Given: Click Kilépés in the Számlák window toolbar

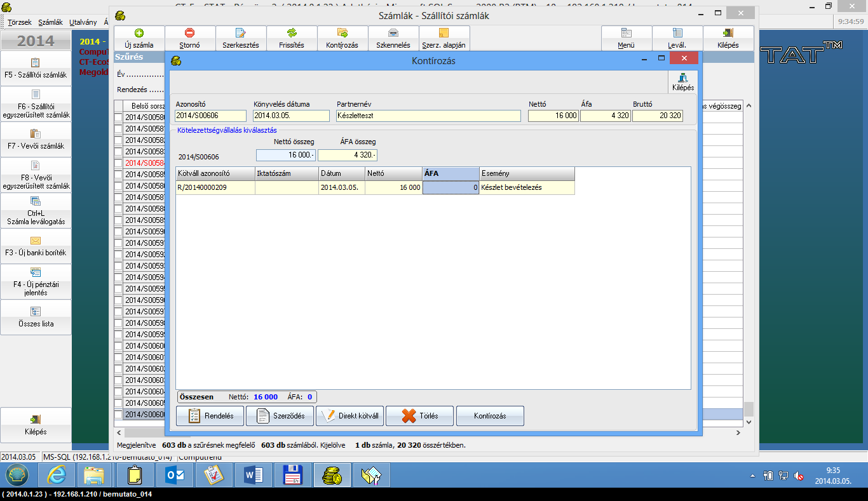Looking at the screenshot, I should [728, 38].
